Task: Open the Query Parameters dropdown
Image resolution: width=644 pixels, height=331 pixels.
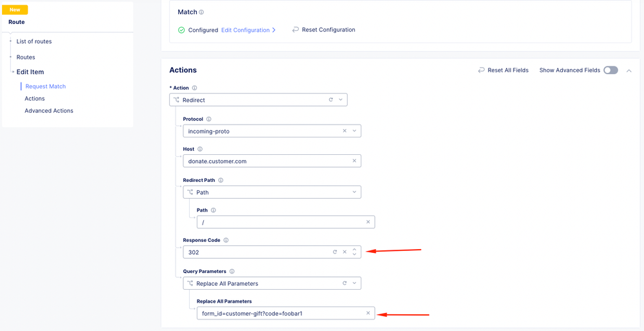Action: 354,283
